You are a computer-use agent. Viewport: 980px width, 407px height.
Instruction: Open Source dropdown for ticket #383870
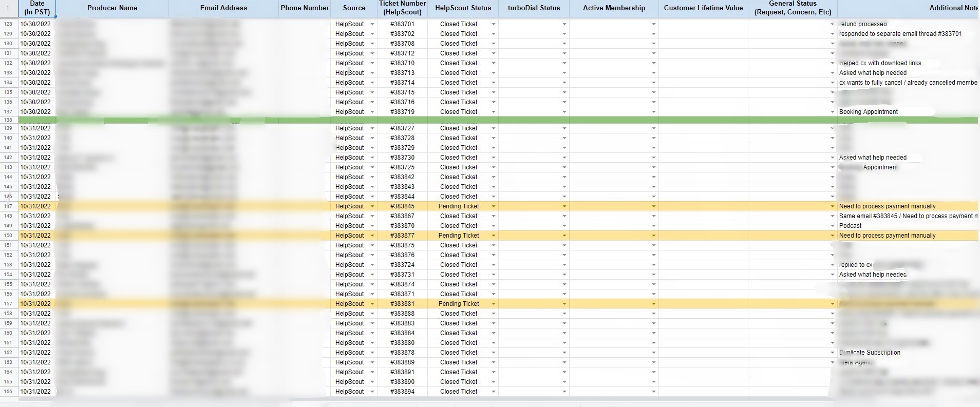coord(372,226)
